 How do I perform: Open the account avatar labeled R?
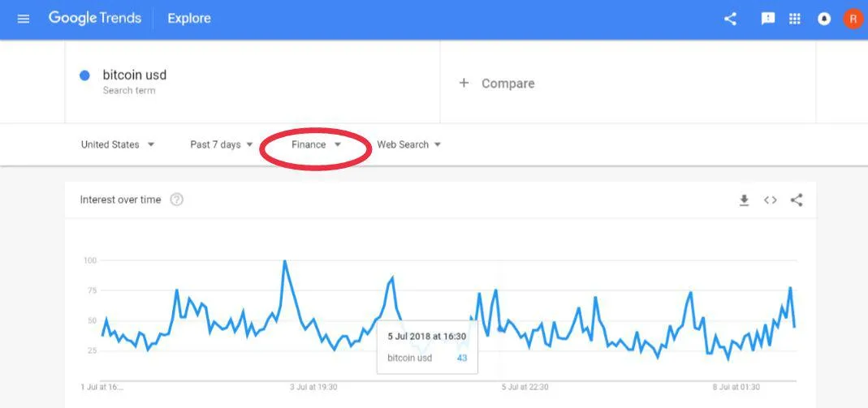pos(853,19)
